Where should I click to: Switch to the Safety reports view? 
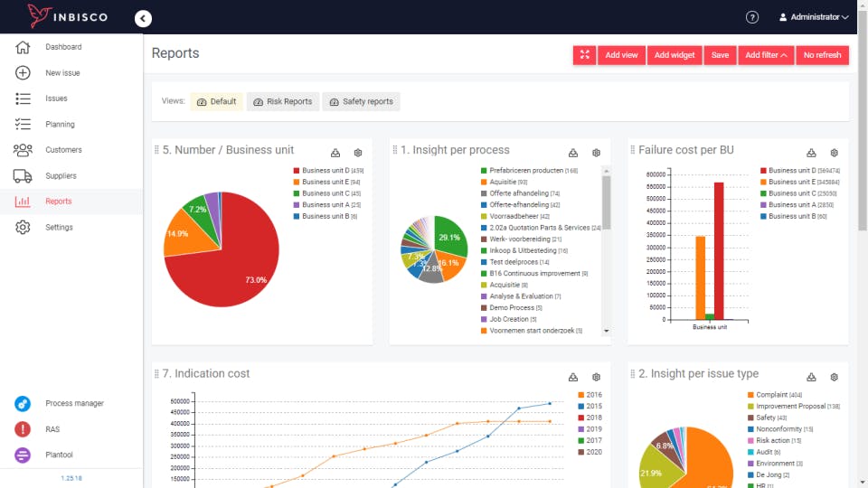pyautogui.click(x=361, y=102)
